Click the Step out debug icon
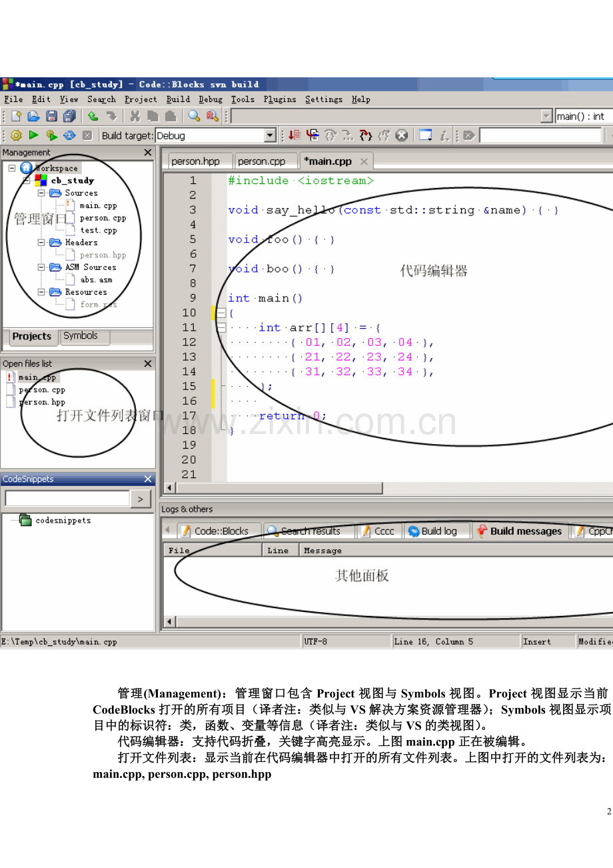This screenshot has width=613, height=868. pyautogui.click(x=384, y=135)
